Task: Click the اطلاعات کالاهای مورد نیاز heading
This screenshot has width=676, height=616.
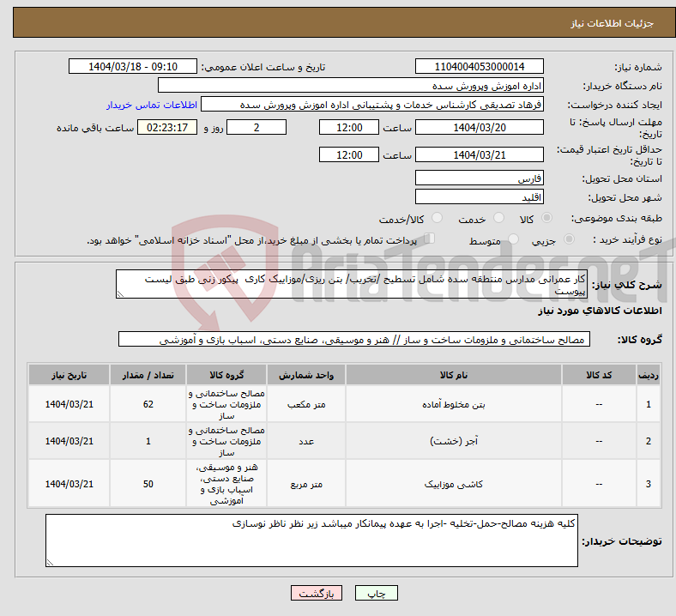Action: coord(600,311)
